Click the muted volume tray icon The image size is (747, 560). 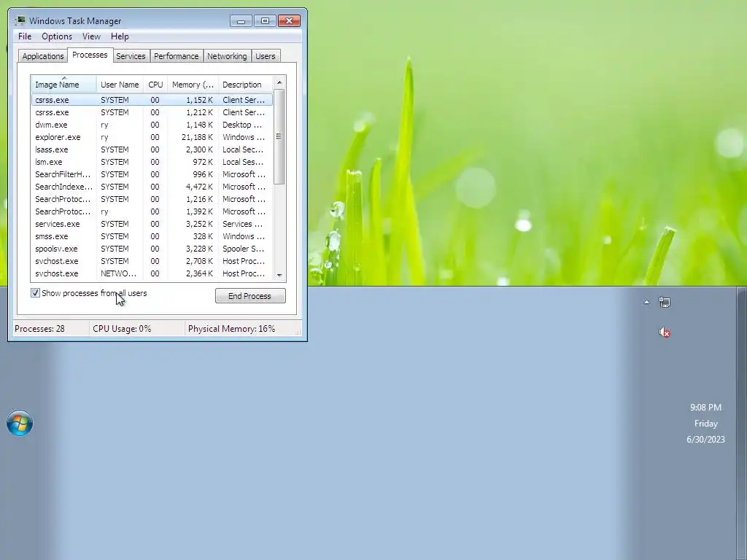(664, 332)
